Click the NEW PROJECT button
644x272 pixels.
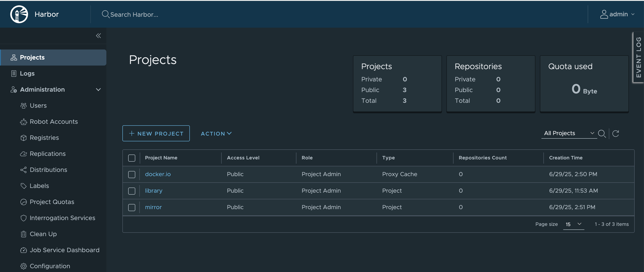[x=156, y=134]
